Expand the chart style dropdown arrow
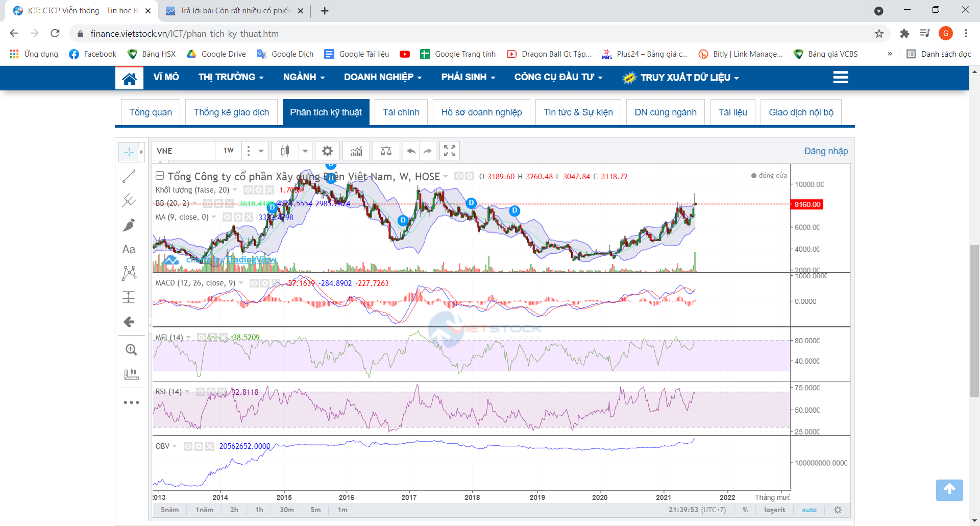The width and height of the screenshot is (980, 526). tap(305, 151)
